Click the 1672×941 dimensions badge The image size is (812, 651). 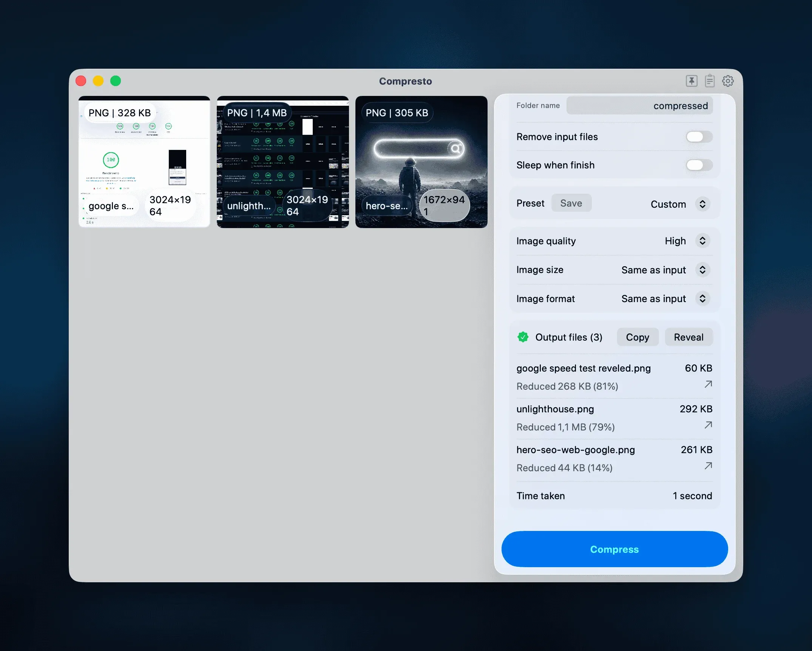(x=444, y=205)
